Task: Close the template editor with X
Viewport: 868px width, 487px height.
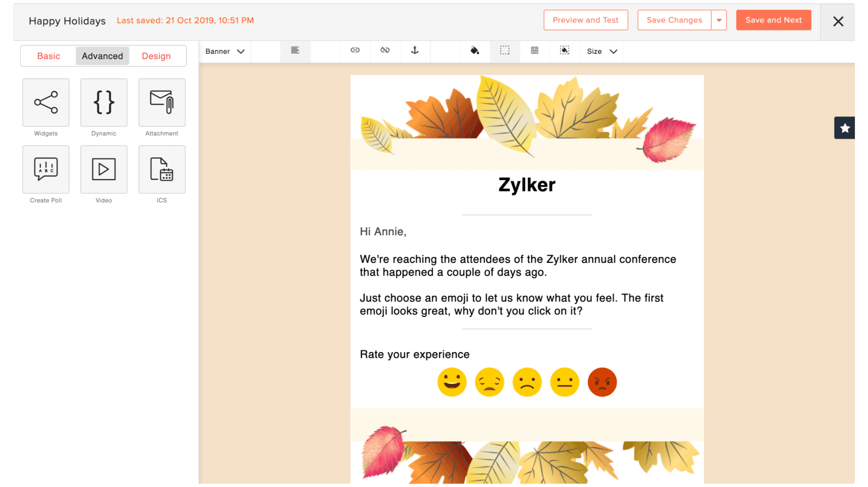Action: 838,21
